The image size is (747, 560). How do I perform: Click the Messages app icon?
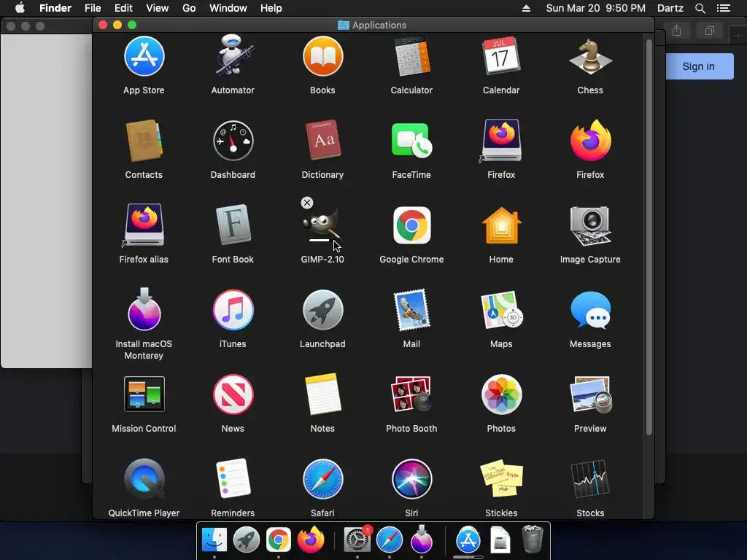point(590,310)
